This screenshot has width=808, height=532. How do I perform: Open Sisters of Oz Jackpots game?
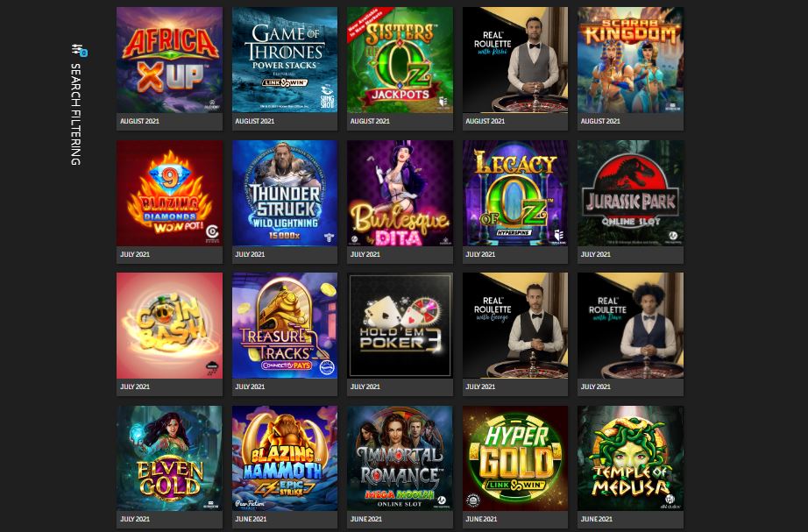[x=400, y=60]
